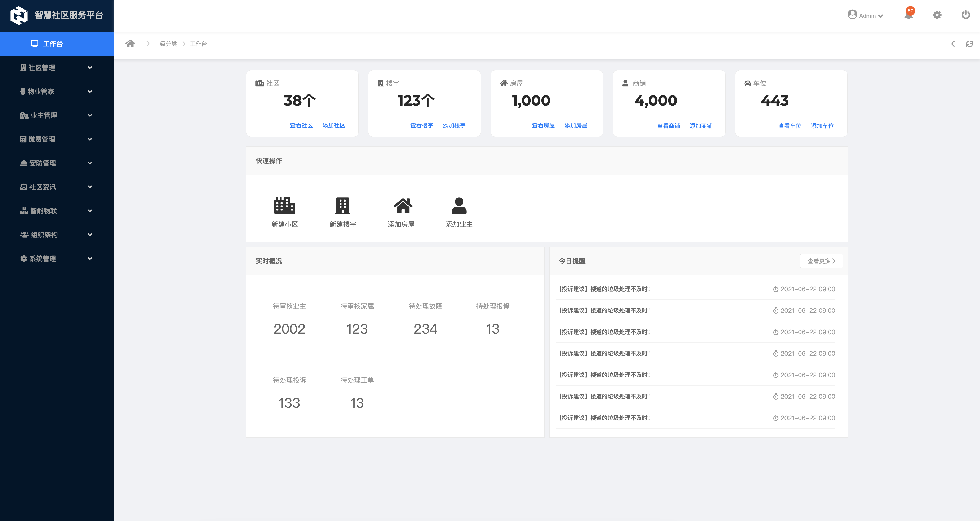Click the 添加楼宇 link
The image size is (980, 521).
tap(454, 125)
